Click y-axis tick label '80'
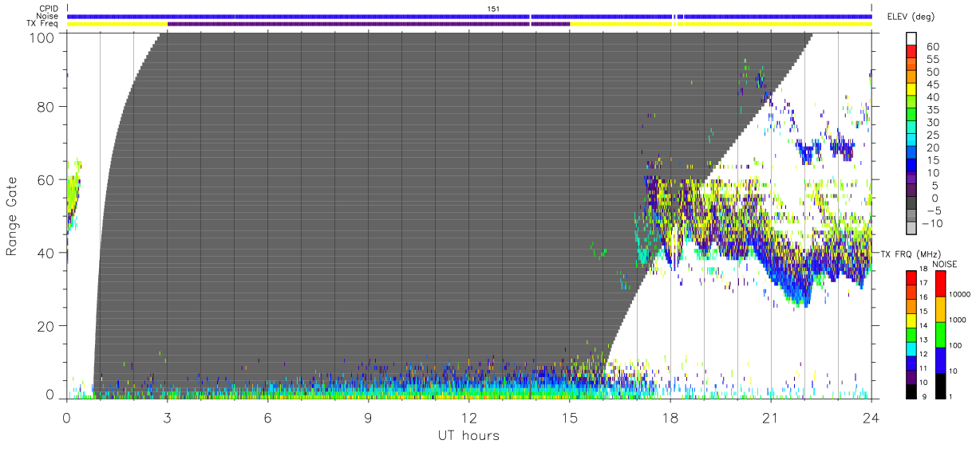 click(x=47, y=106)
